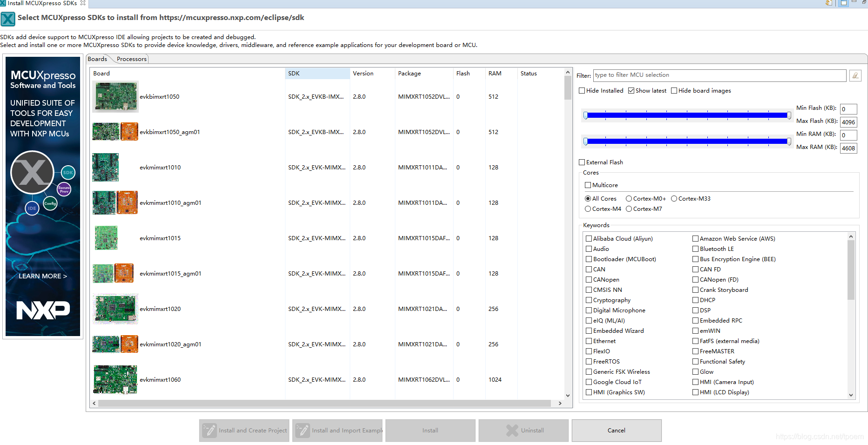Select the evkmimxrt1060 board image
Screen dimensions: 868x445
[115, 379]
